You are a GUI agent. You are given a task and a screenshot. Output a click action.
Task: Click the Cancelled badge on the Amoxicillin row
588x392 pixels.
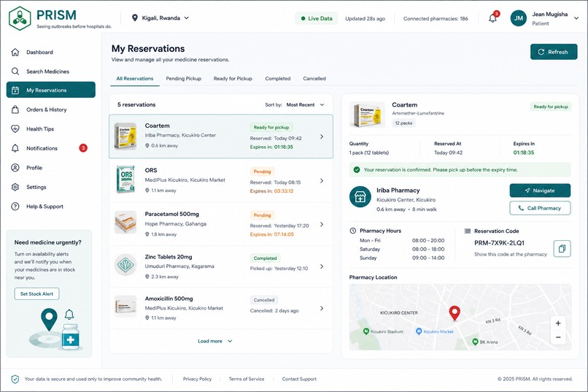tap(264, 300)
